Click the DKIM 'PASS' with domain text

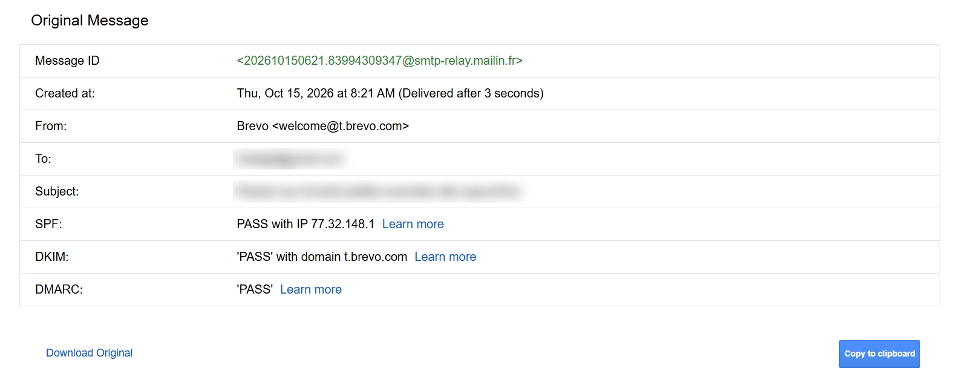pos(322,257)
